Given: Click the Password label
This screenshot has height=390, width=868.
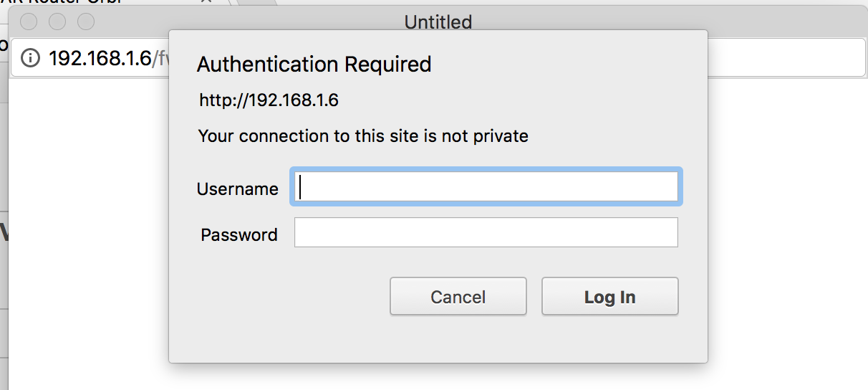Looking at the screenshot, I should 239,235.
